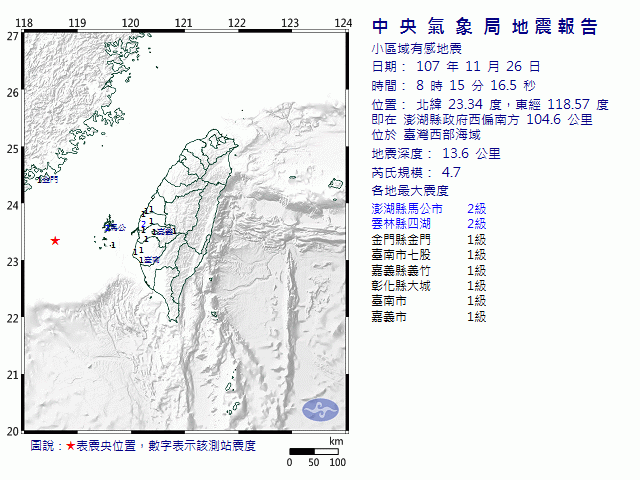
Task: Click the title 中央氣象局地震報告
Action: point(485,27)
